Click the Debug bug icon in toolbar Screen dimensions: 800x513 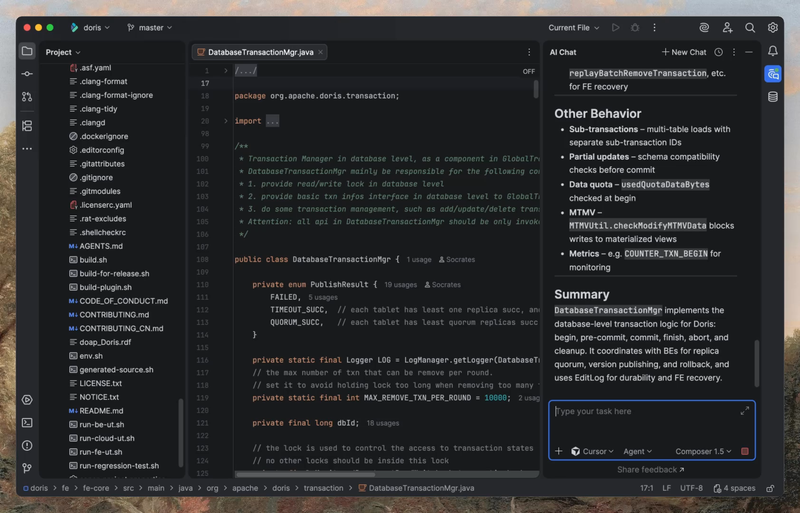(x=635, y=28)
